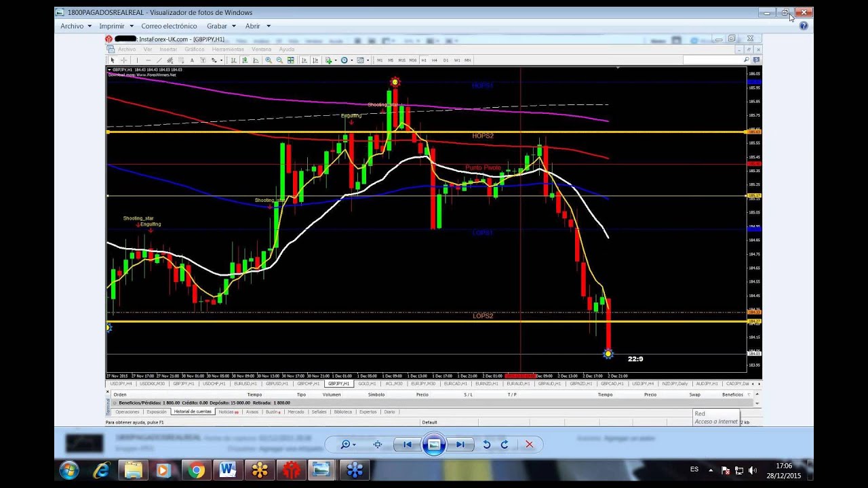The width and height of the screenshot is (868, 488).
Task: Click the chart templates icon
Action: coord(360,60)
